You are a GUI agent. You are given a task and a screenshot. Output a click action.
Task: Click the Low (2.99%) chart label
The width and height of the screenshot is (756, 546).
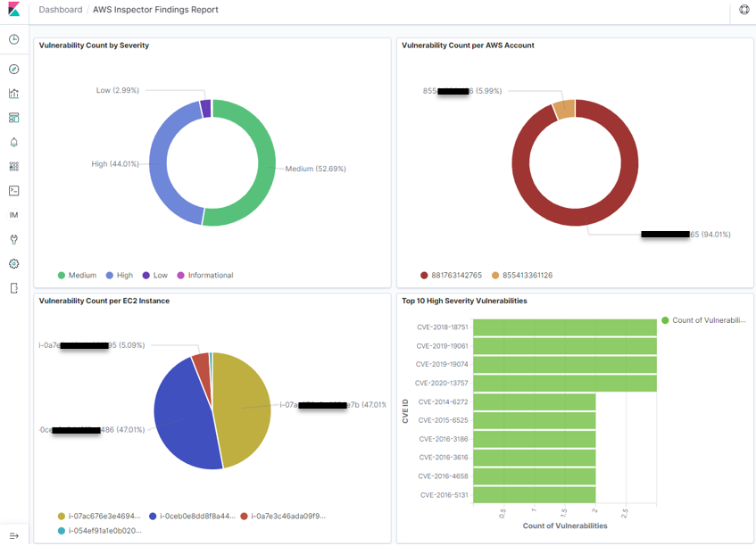click(118, 90)
